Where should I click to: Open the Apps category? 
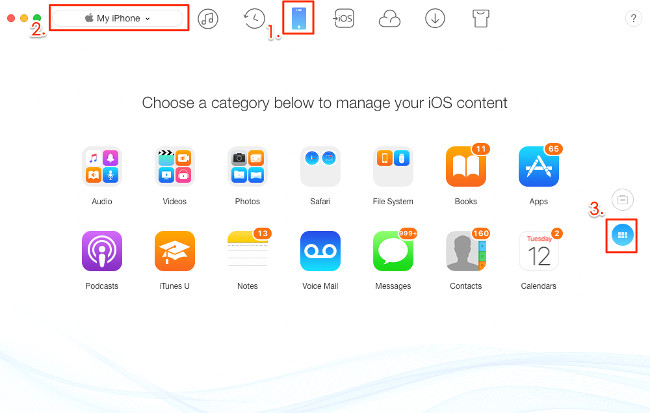[x=539, y=166]
